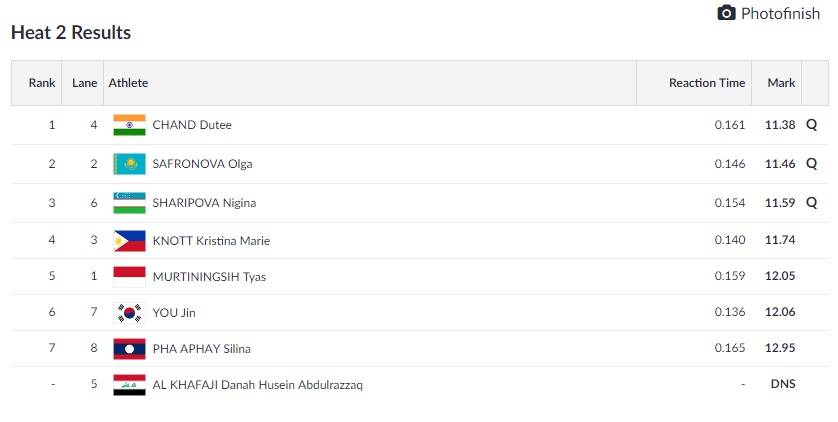This screenshot has width=838, height=422.
Task: Click Kazakhstan flag beside SAFRONOVA Olga
Action: [x=129, y=164]
